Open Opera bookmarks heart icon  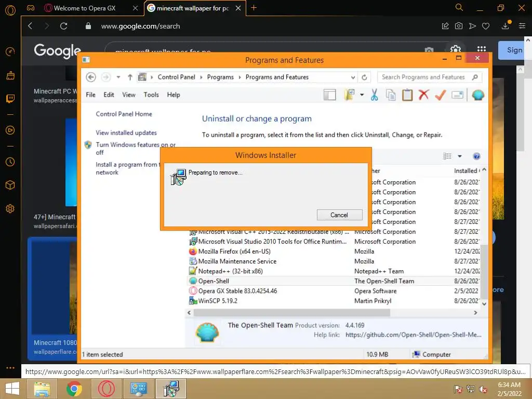pos(486,26)
